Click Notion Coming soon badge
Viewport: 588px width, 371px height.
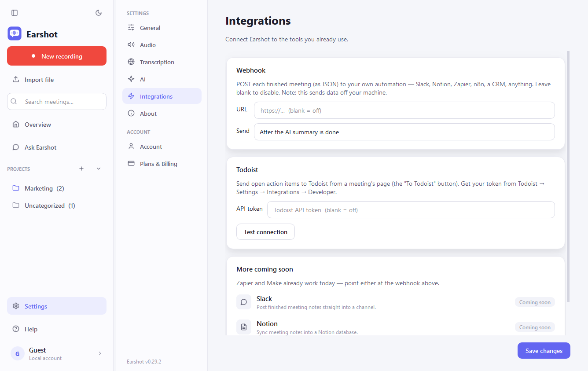click(535, 327)
